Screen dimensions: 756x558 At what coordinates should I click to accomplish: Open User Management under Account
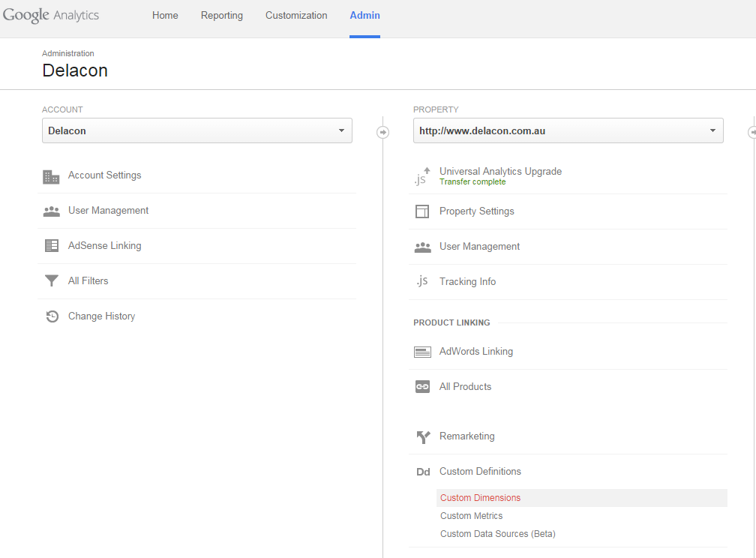pos(108,210)
